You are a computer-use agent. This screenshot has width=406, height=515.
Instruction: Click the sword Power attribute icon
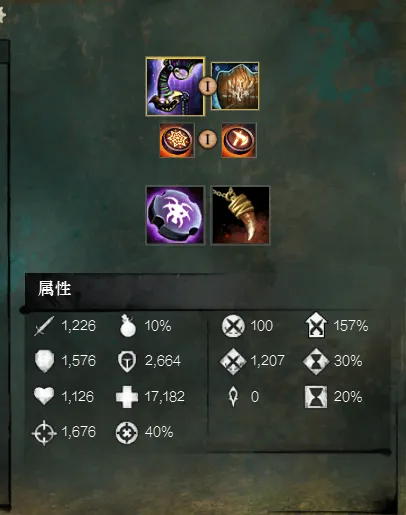point(44,326)
